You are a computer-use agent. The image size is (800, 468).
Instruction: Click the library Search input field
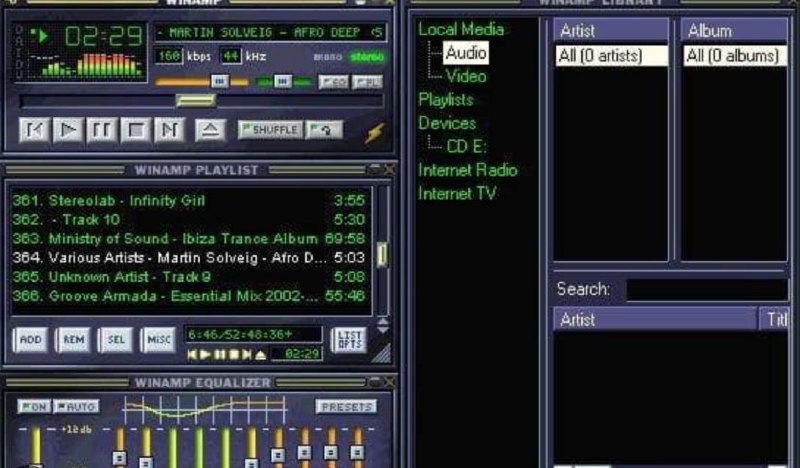click(x=707, y=290)
